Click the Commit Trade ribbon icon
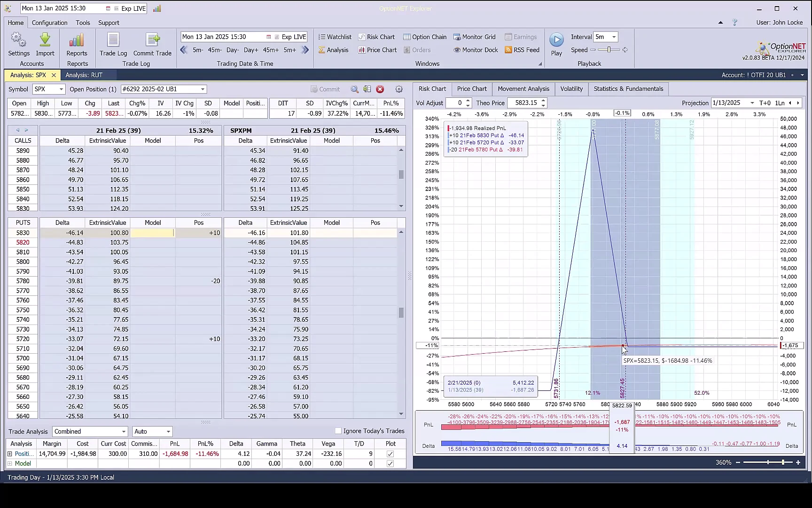 point(152,44)
